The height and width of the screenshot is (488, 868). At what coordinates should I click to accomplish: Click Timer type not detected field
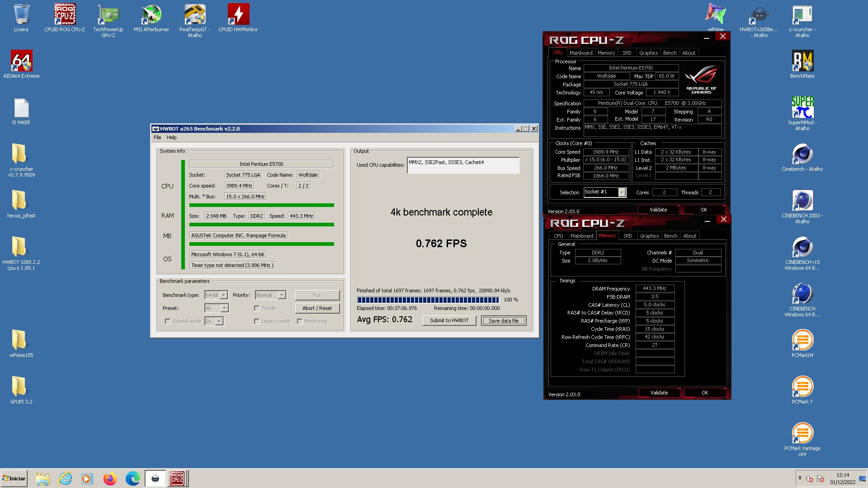coord(232,265)
